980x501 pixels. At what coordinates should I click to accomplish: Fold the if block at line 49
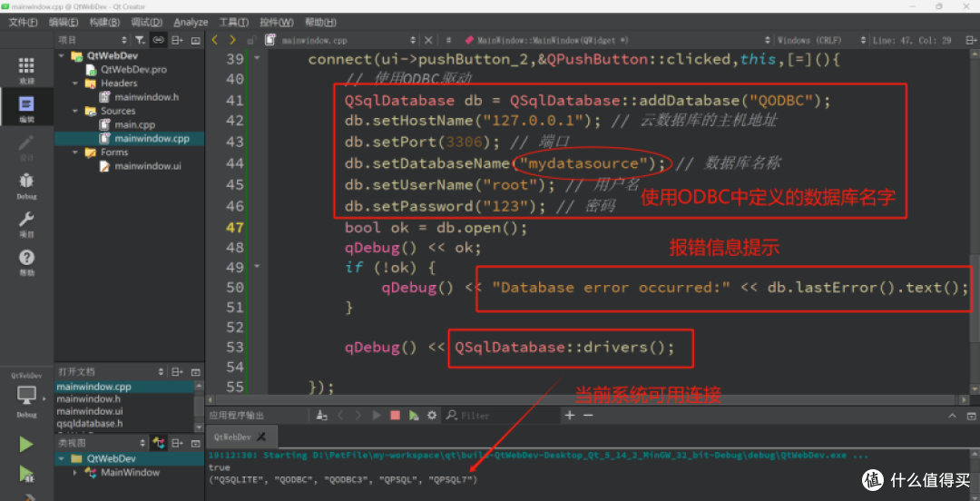click(257, 268)
